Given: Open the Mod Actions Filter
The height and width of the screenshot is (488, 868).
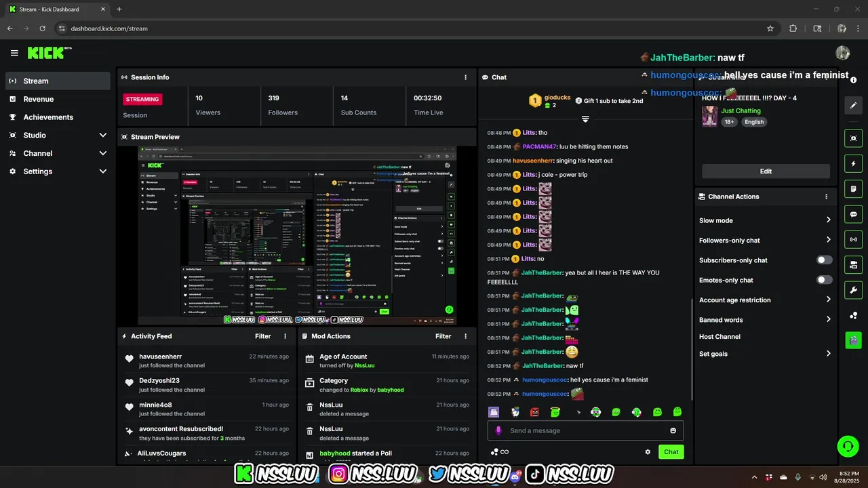Looking at the screenshot, I should point(443,336).
